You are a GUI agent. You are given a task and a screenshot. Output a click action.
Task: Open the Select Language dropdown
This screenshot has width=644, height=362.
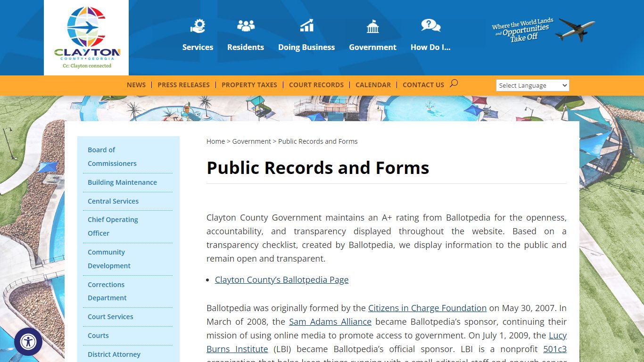click(532, 85)
